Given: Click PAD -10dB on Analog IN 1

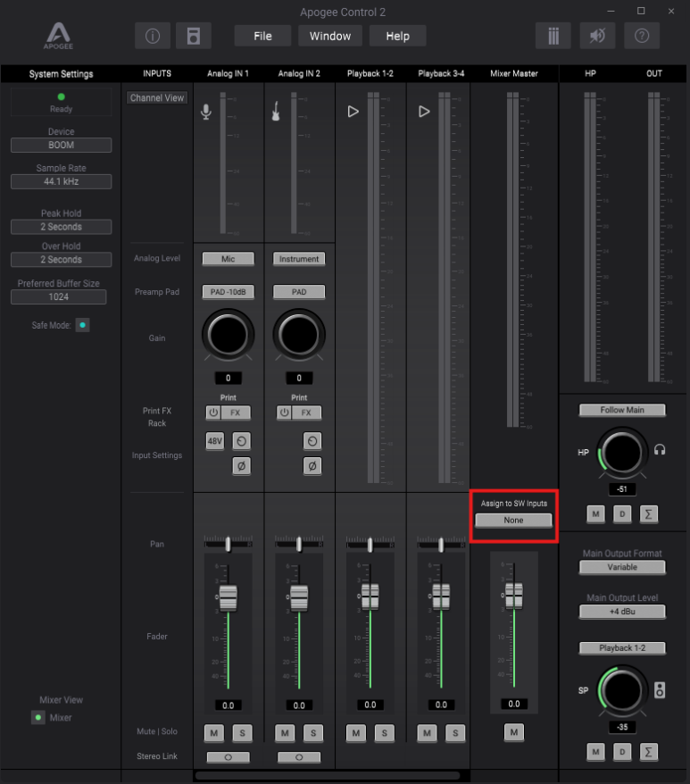Looking at the screenshot, I should coord(228,292).
